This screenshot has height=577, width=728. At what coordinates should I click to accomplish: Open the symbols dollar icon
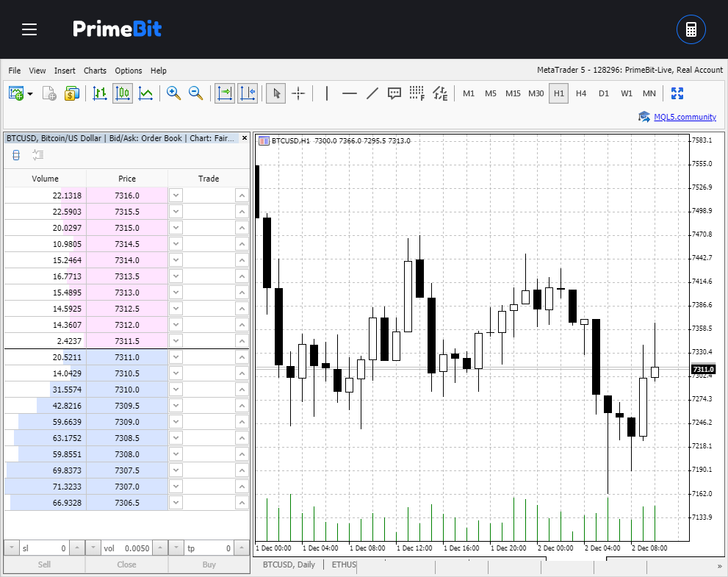72,93
